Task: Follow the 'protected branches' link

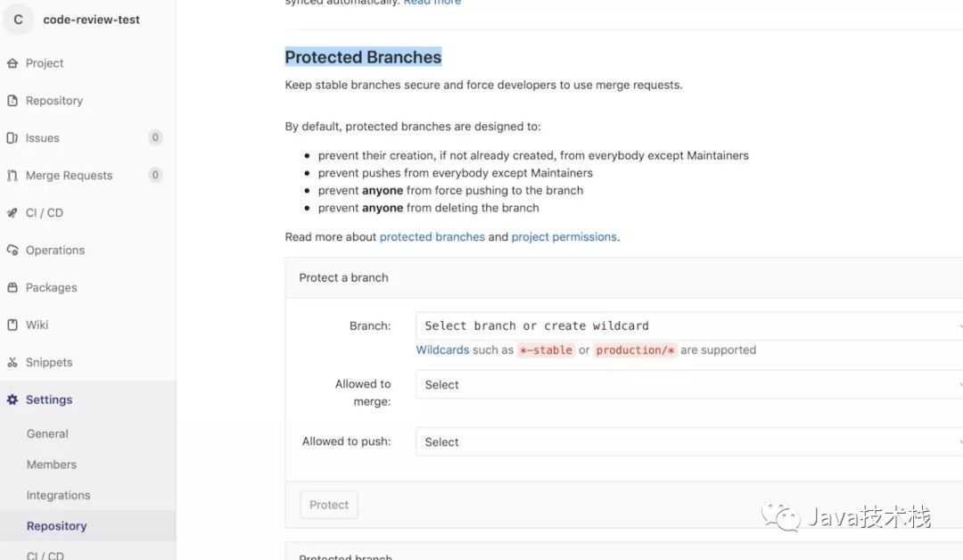Action: tap(432, 237)
